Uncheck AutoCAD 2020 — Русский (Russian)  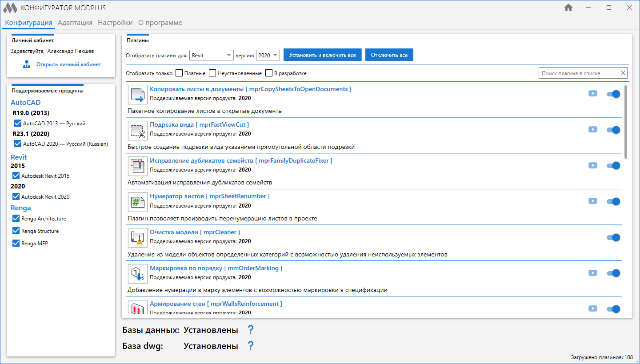coord(18,144)
